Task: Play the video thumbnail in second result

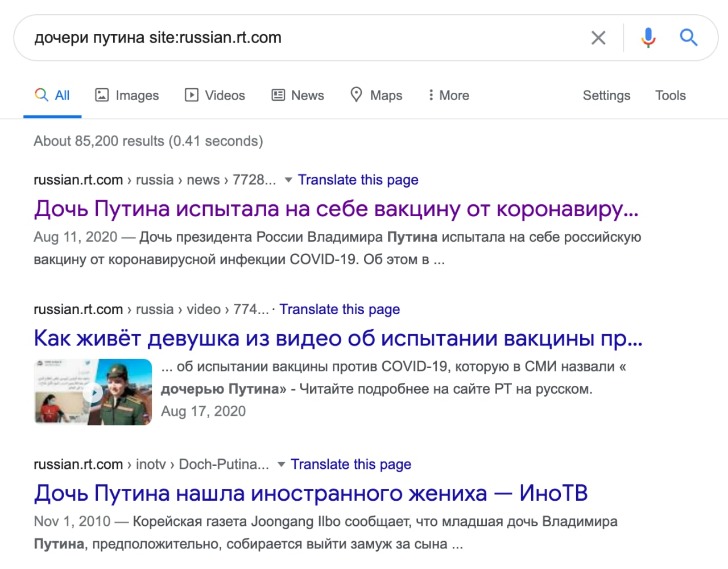Action: tap(93, 392)
